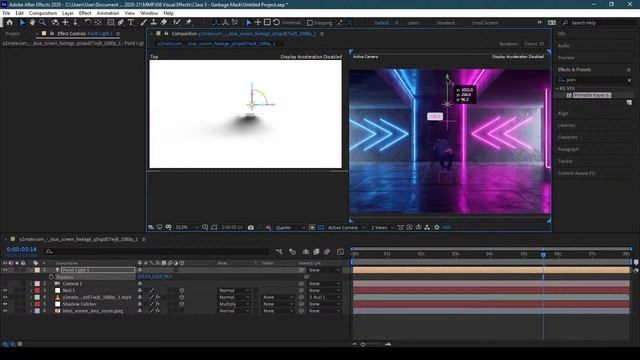Select the Brush tool
The height and width of the screenshot is (360, 640).
pyautogui.click(x=144, y=22)
